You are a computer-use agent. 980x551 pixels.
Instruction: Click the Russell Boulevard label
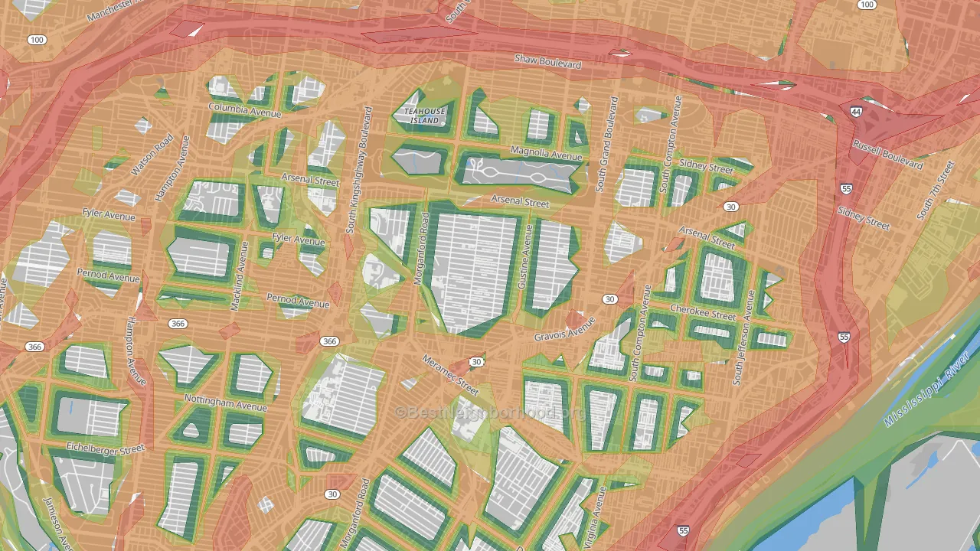click(889, 154)
